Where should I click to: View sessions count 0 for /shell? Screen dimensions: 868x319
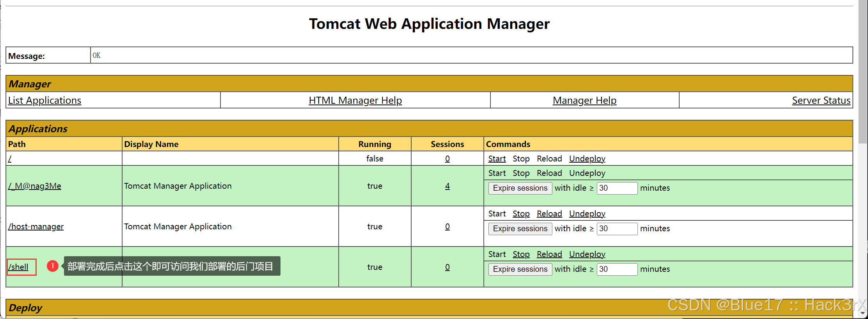pos(447,267)
